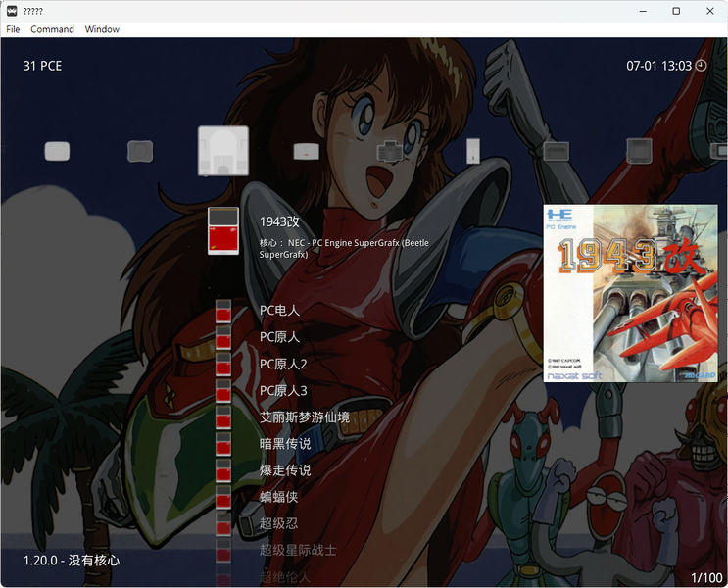728x588 pixels.
Task: Select the large highlighted PC Engine console icon
Action: coord(223,151)
